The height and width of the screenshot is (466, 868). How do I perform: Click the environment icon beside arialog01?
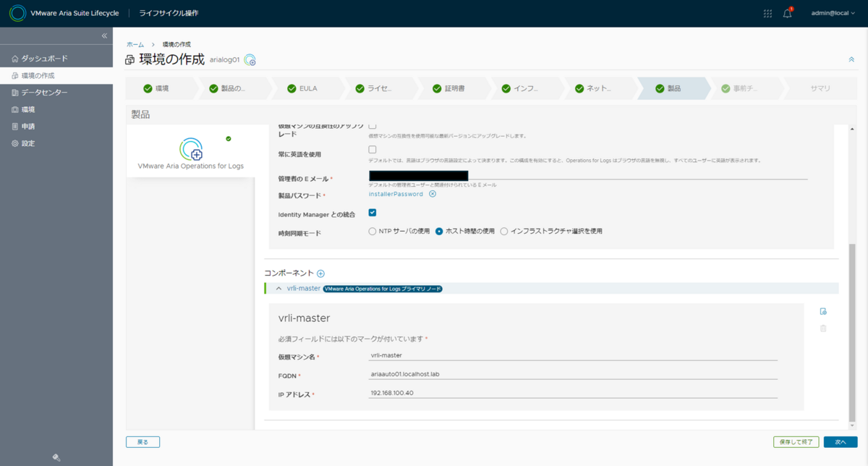click(x=250, y=60)
